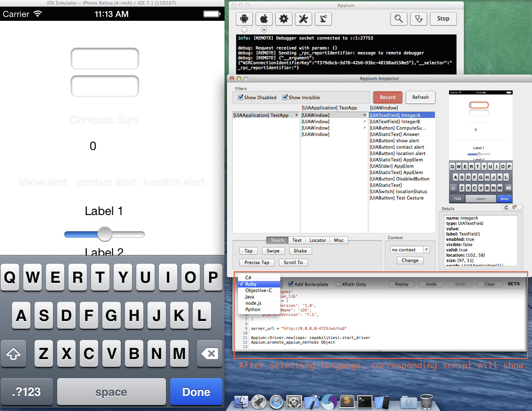Image resolution: width=532 pixels, height=411 pixels.
Task: Click the Replay button
Action: (402, 284)
